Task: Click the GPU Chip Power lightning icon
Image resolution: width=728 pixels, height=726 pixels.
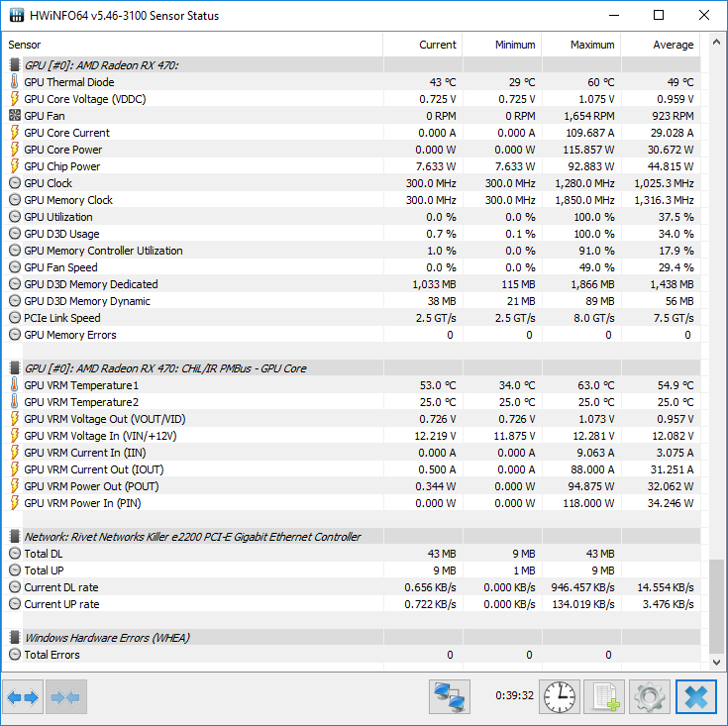Action: tap(15, 165)
